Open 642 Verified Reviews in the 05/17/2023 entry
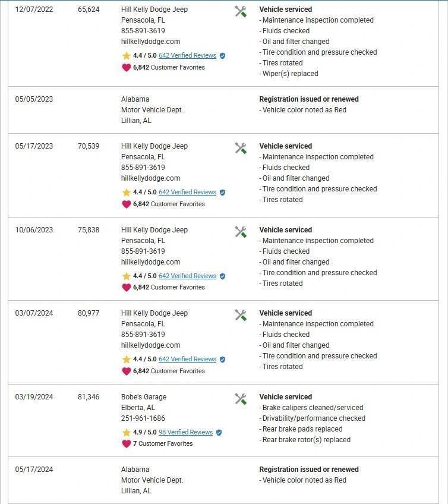 click(187, 193)
